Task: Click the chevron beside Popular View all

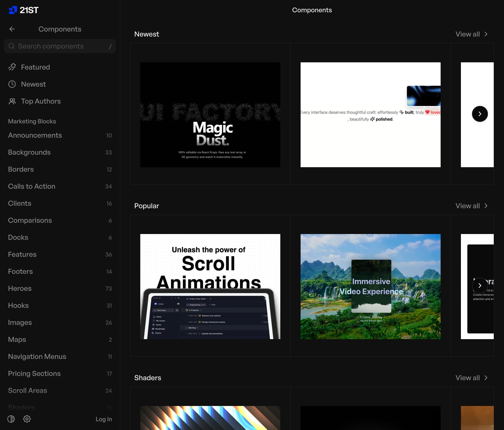Action: coord(486,206)
